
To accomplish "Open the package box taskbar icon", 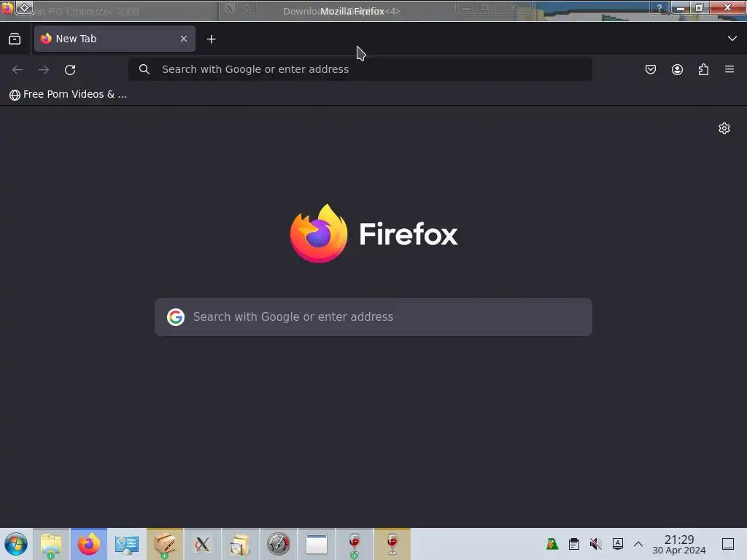I will (x=165, y=544).
